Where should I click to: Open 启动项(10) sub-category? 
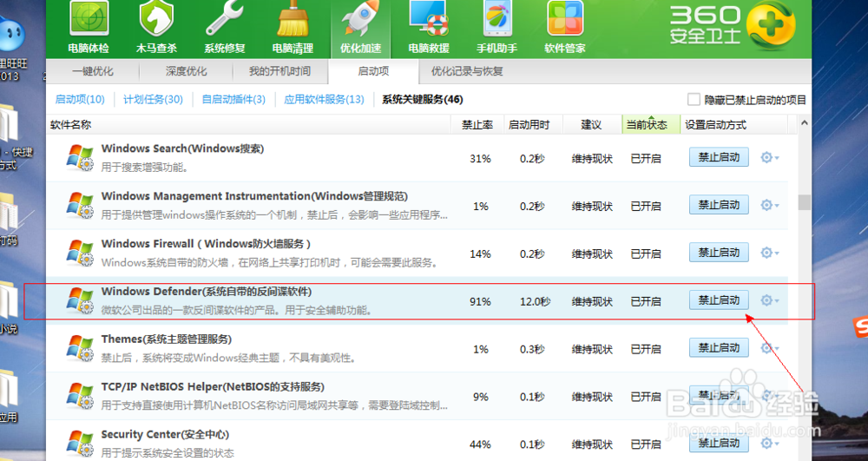coord(80,100)
